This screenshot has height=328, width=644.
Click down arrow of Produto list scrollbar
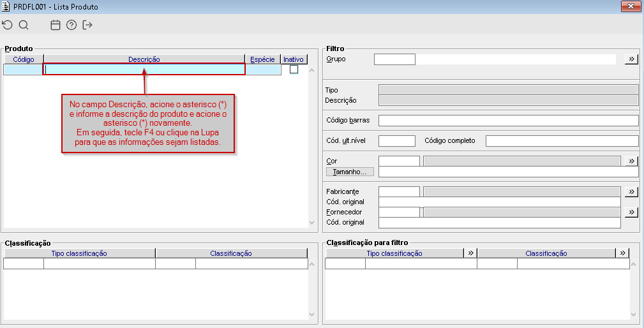pos(311,223)
